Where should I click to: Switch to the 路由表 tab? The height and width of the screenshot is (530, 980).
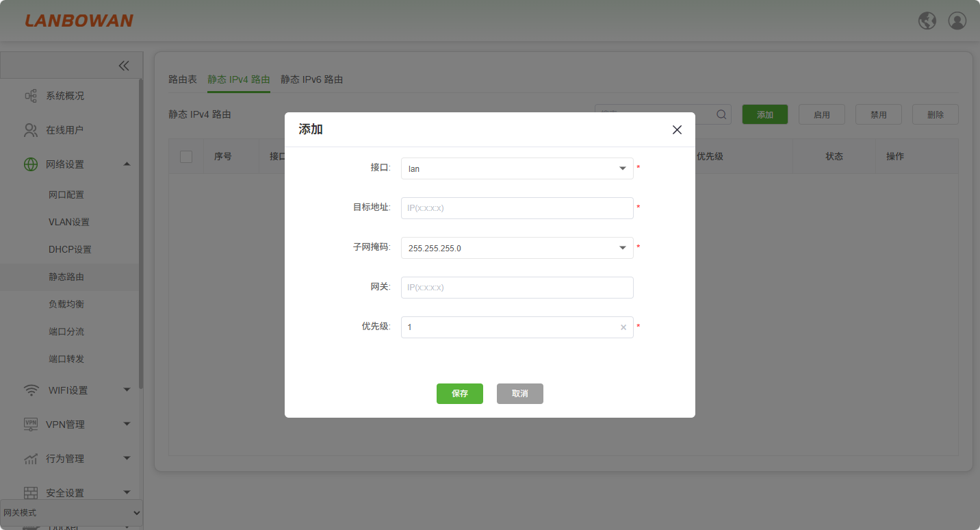pyautogui.click(x=183, y=79)
